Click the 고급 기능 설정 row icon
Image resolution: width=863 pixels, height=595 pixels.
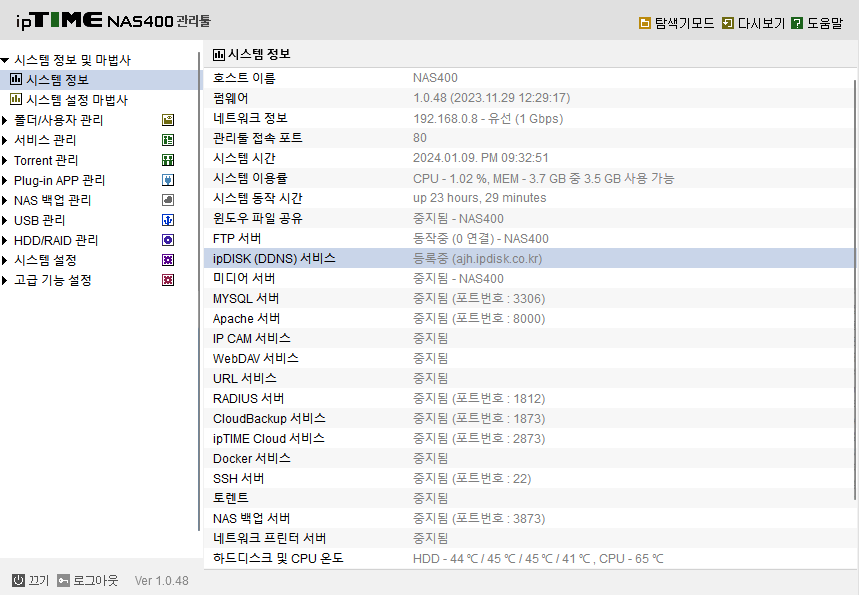(168, 280)
